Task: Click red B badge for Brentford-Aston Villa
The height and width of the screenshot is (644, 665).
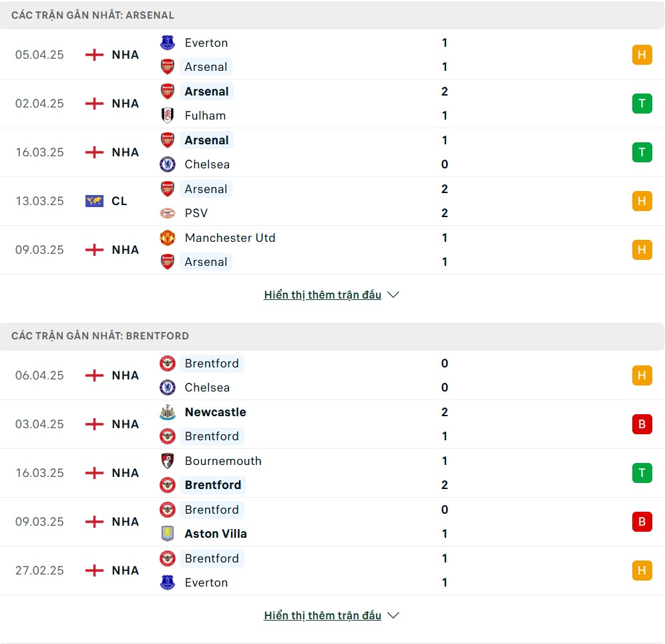Action: [642, 522]
